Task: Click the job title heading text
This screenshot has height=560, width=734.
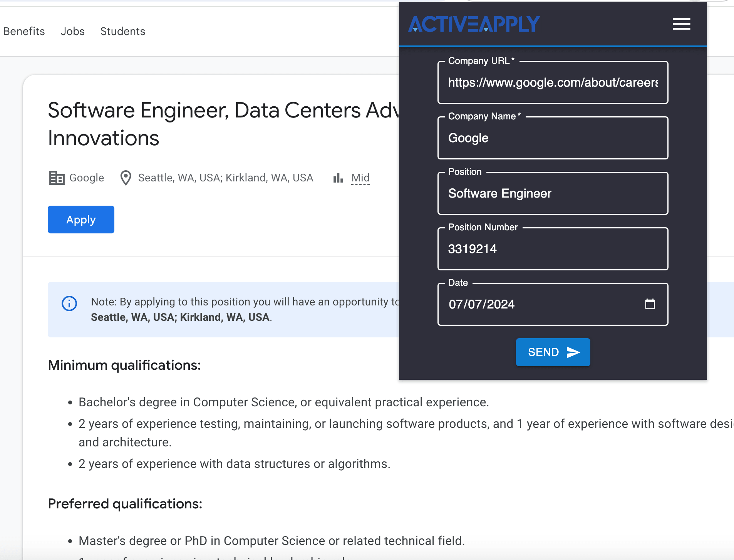Action: pyautogui.click(x=223, y=124)
